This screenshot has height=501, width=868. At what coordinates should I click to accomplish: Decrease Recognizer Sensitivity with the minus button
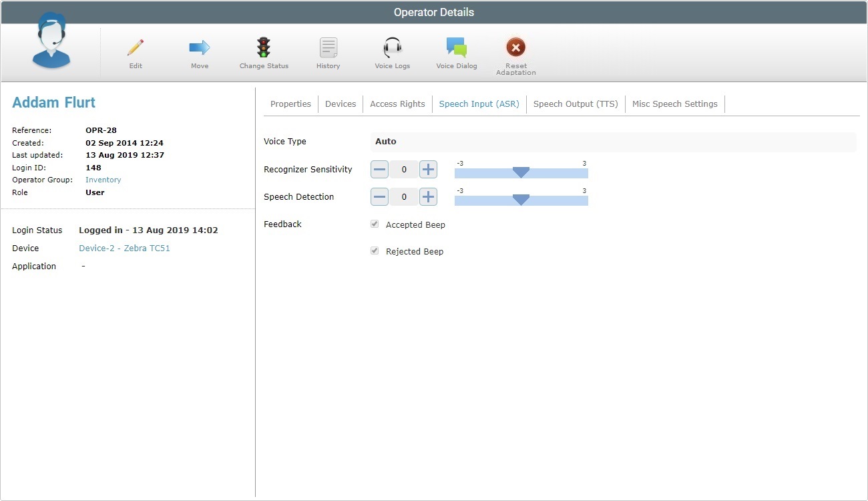pos(379,169)
